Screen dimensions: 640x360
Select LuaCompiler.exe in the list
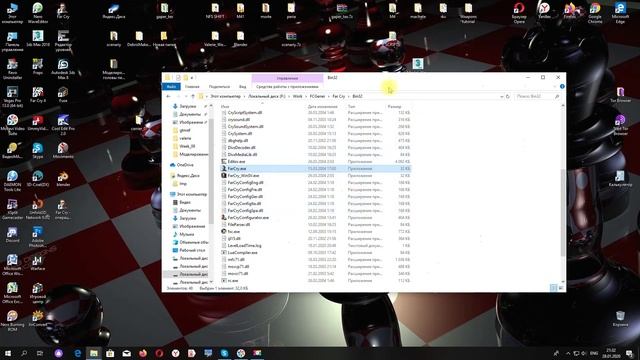pyautogui.click(x=316, y=253)
